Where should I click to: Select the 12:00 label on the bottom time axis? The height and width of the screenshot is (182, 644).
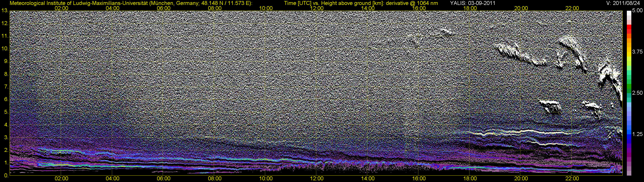coord(317,179)
